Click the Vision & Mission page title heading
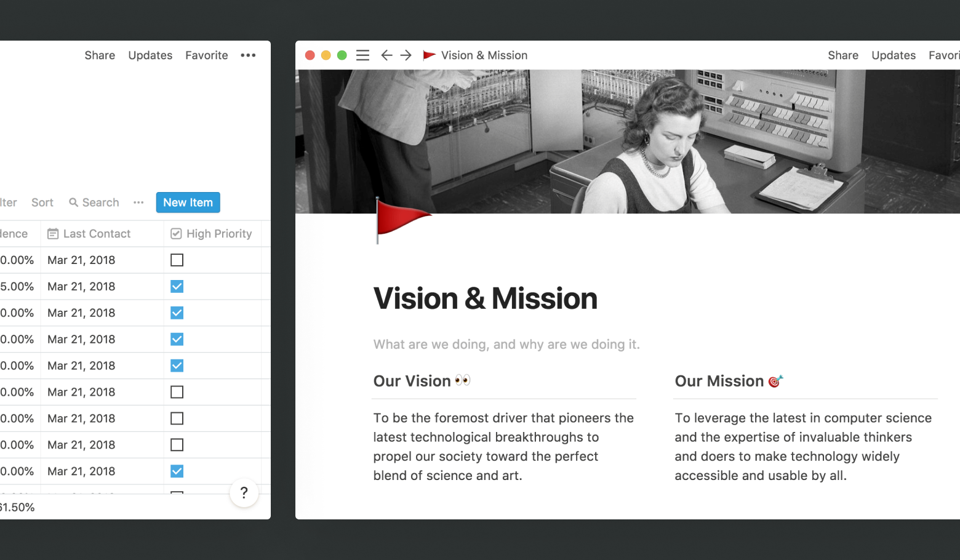 (x=485, y=299)
